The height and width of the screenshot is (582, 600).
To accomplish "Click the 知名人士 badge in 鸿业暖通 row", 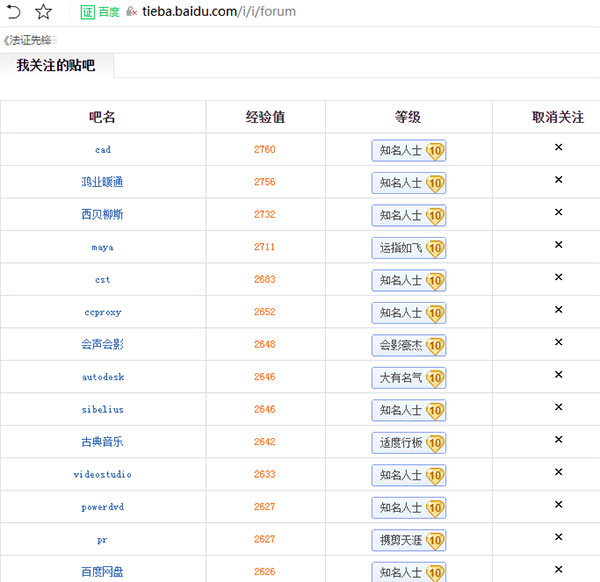I will coord(409,183).
